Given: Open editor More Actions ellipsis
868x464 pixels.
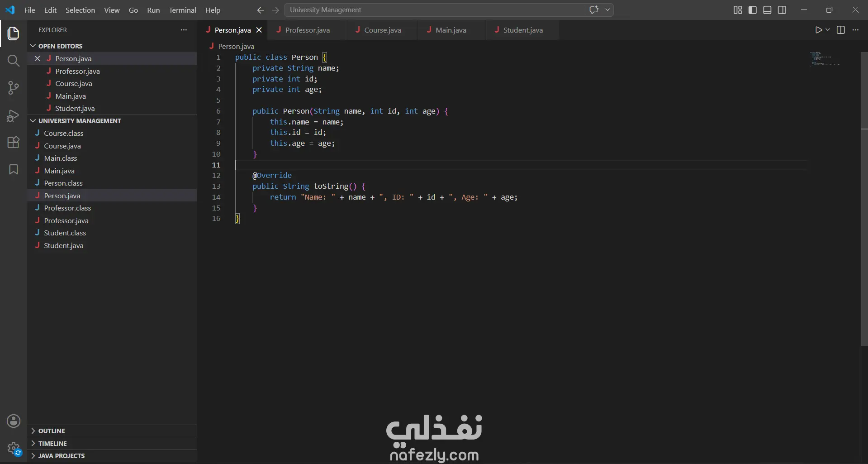Looking at the screenshot, I should click(x=855, y=30).
